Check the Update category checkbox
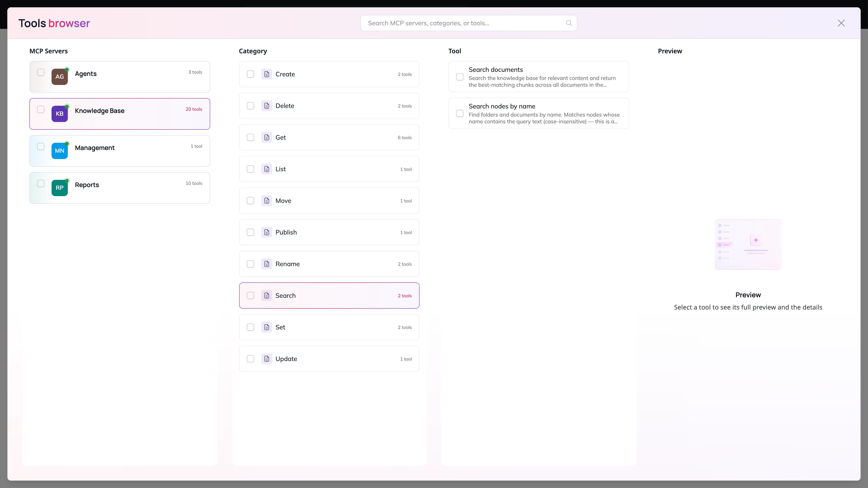Screen dimensions: 868x488 pyautogui.click(x=250, y=359)
